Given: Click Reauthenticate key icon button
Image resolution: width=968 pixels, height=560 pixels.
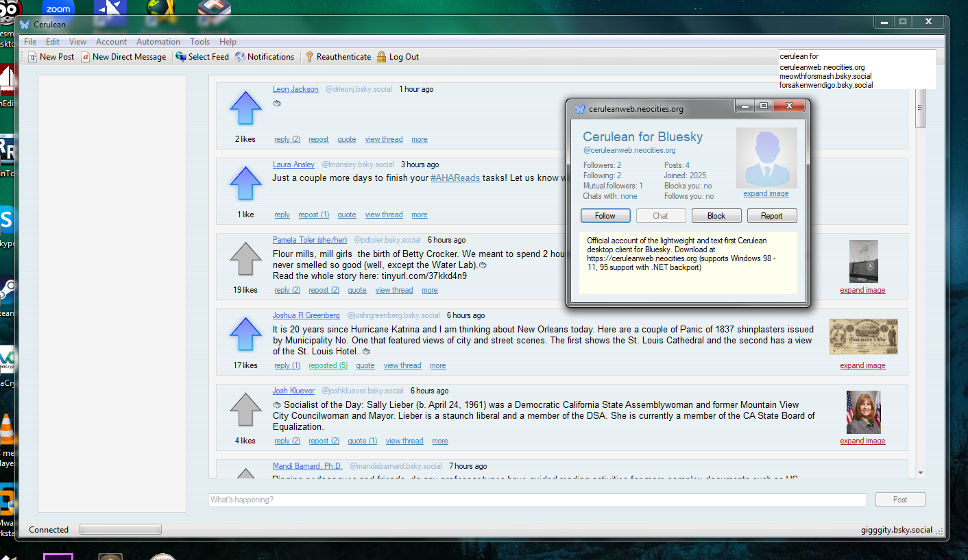Looking at the screenshot, I should pos(338,57).
